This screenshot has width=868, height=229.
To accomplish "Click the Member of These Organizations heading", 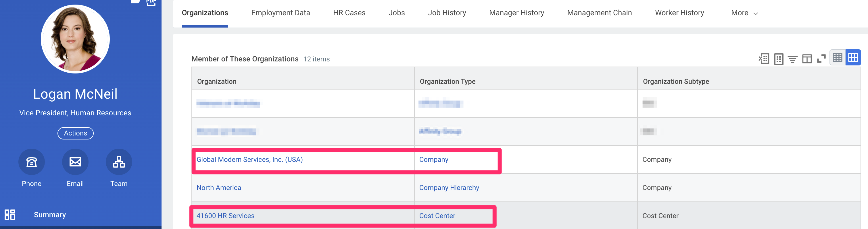I will (245, 59).
